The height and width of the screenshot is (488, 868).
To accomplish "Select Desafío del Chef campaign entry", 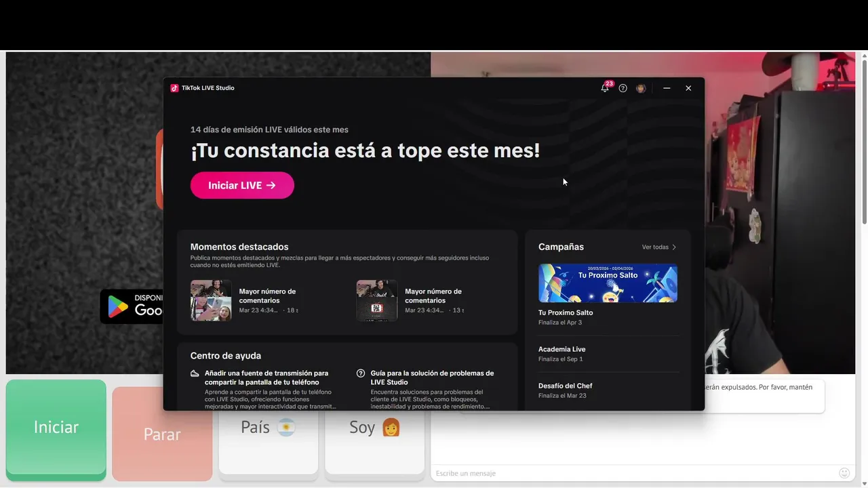I will click(x=608, y=390).
